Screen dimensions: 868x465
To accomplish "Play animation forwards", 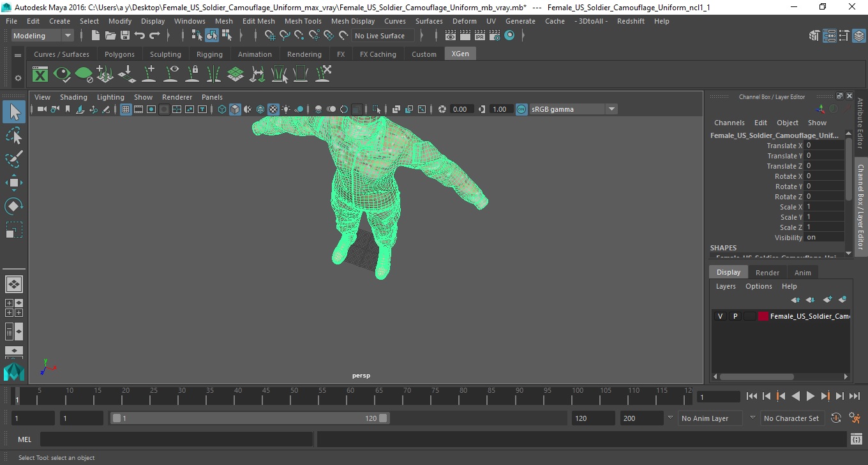I will point(811,397).
